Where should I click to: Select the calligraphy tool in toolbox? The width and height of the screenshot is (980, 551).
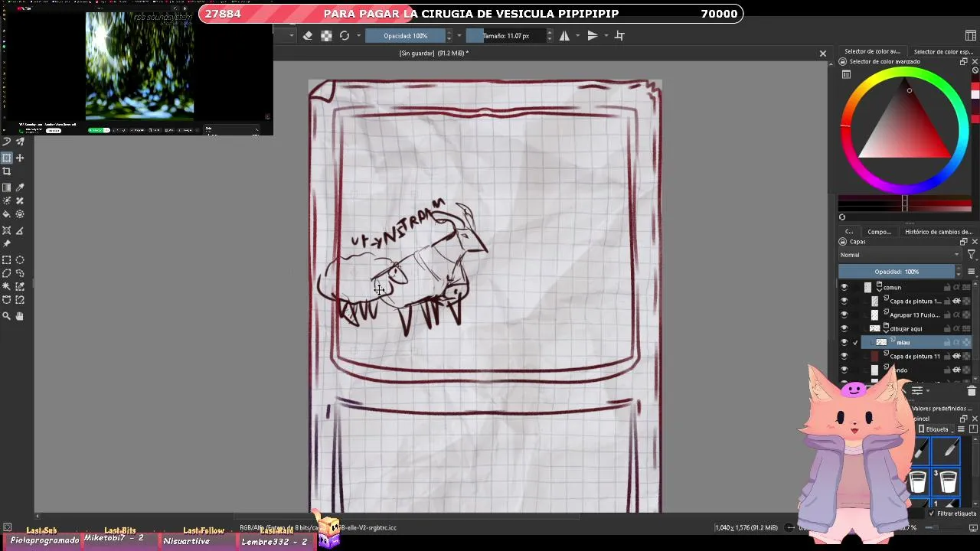pyautogui.click(x=6, y=141)
